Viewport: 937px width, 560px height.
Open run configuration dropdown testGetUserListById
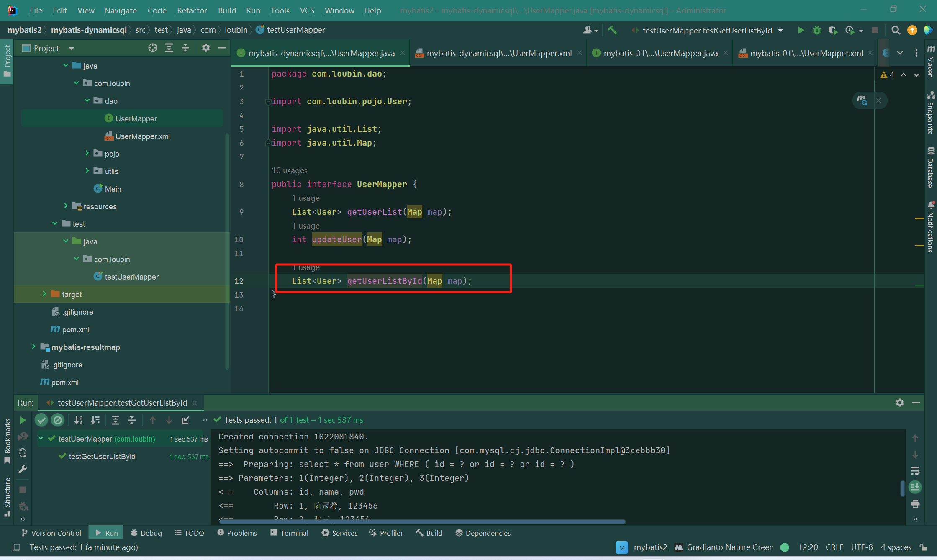tap(707, 30)
